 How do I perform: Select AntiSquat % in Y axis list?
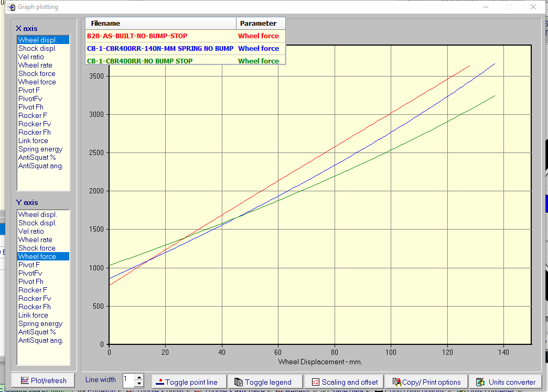[37, 332]
